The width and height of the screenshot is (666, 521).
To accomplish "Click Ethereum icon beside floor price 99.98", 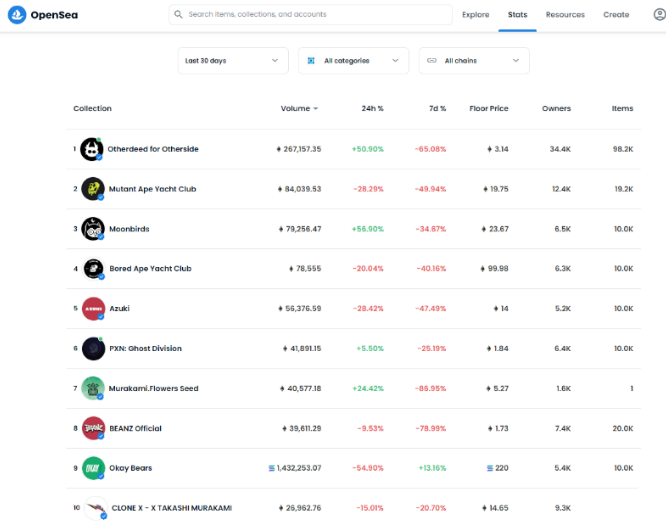I will (x=483, y=269).
